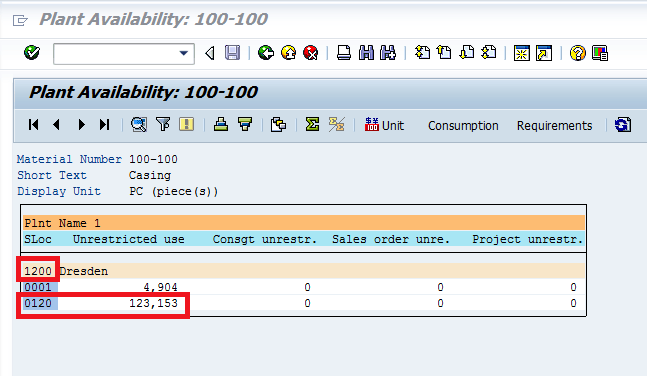
Task: Click column left arrow in list toolbar
Action: click(57, 125)
